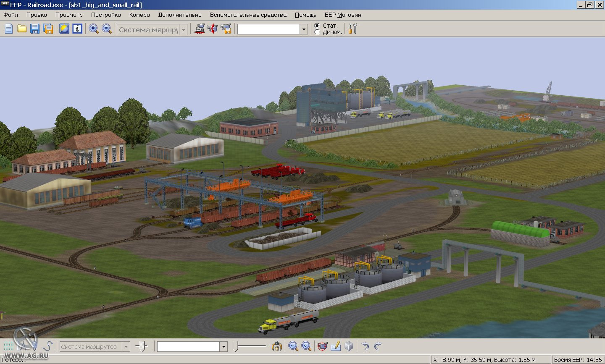This screenshot has height=364, width=605.
Task: Click the blue locomotive under the gantry crane
Action: [193, 222]
